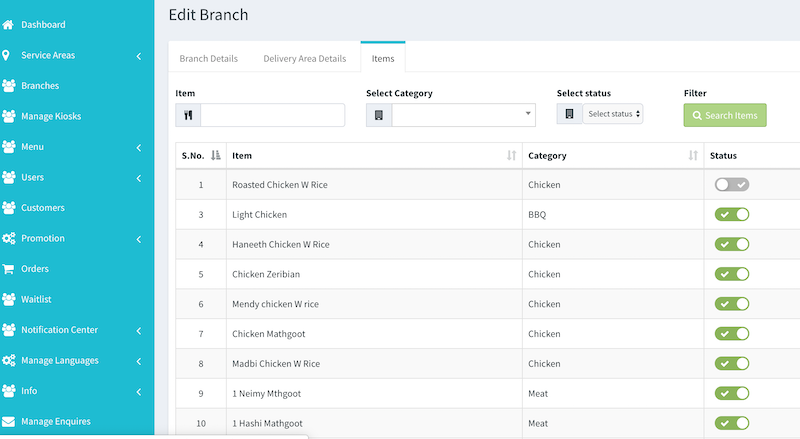800x439 pixels.
Task: Click the Promotion gears icon
Action: tap(8, 238)
